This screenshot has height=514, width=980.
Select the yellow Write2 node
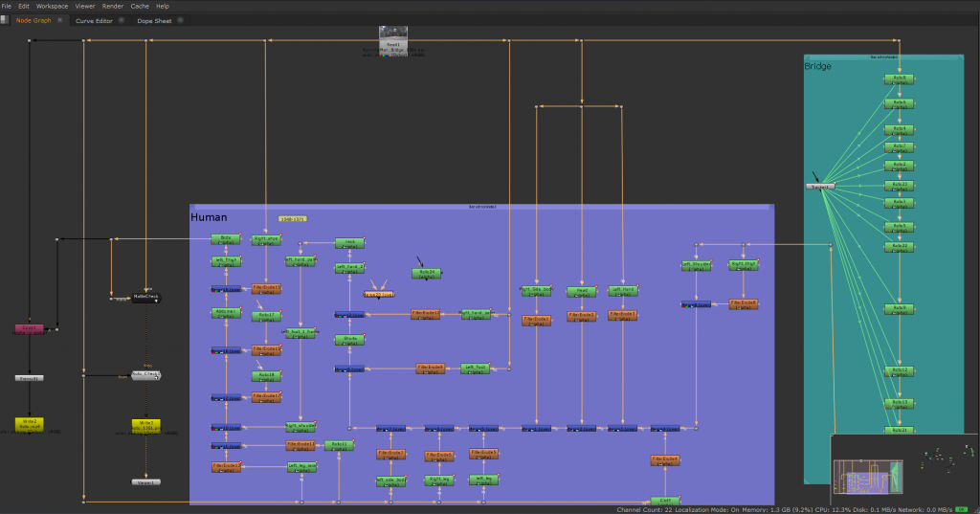click(x=30, y=422)
